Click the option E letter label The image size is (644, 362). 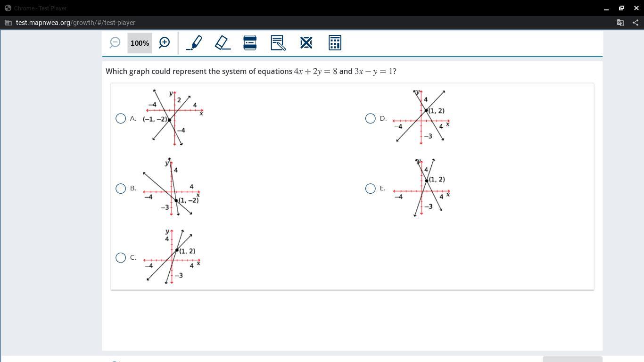(x=383, y=188)
